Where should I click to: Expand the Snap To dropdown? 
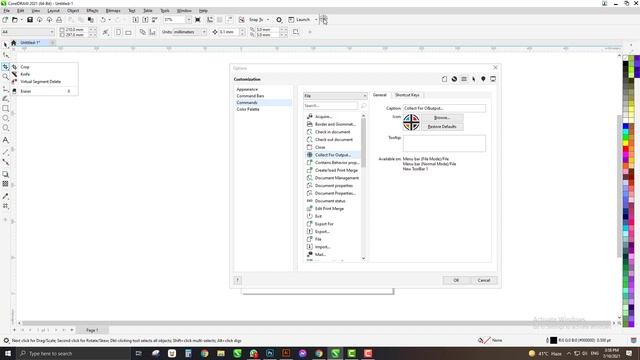pos(268,20)
